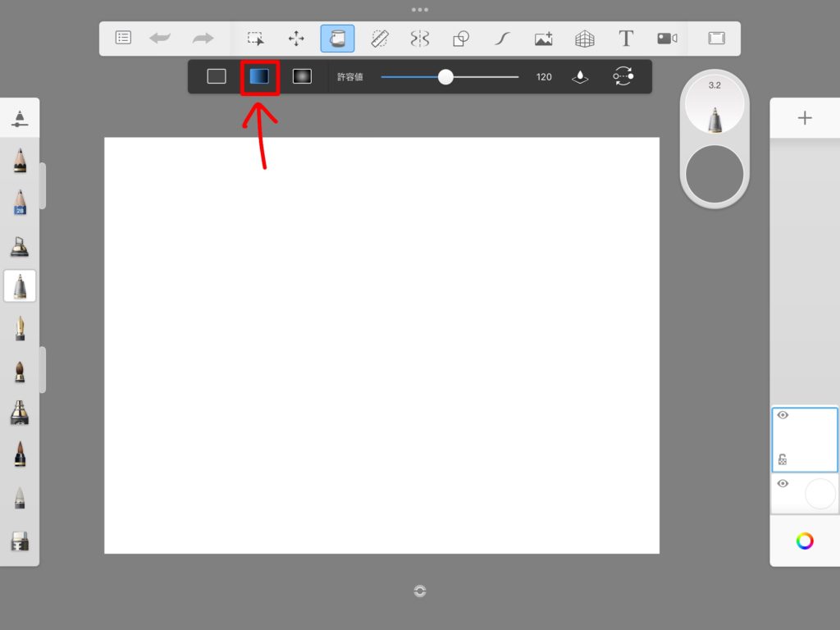Open the perspective grid tool
Viewport: 840px width, 630px height.
(584, 39)
